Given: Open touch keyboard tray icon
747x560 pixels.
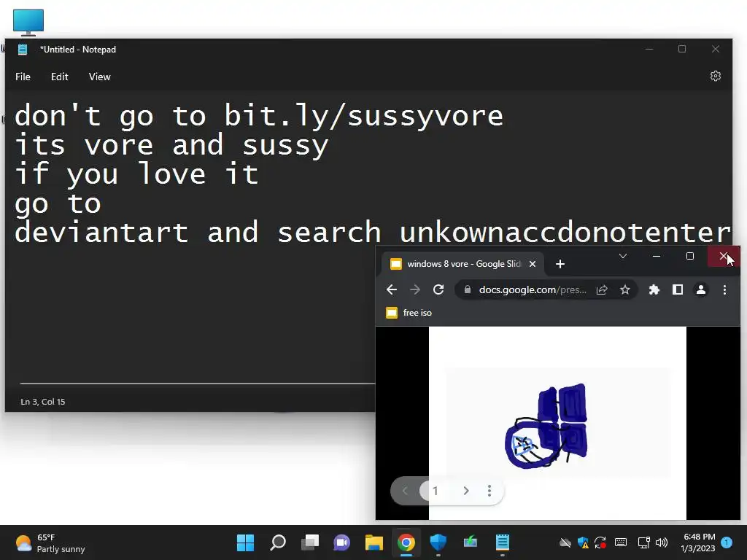Looking at the screenshot, I should pos(621,542).
